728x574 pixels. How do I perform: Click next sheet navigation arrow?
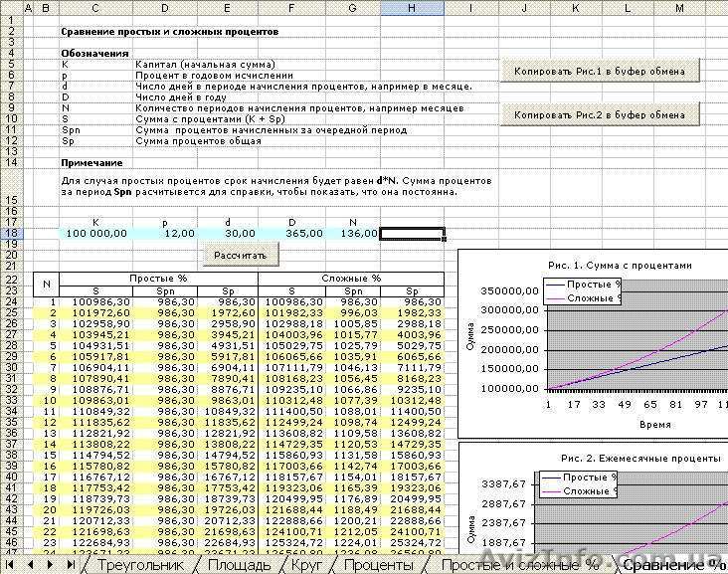pos(50,564)
